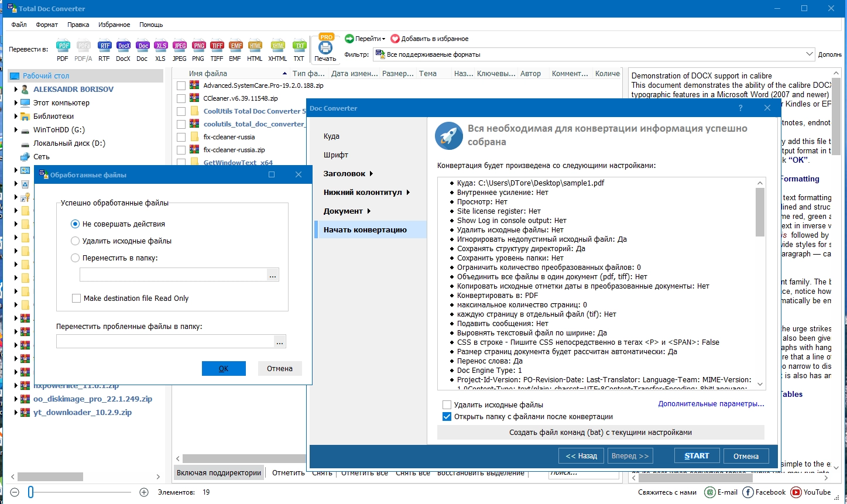The width and height of the screenshot is (847, 504).
Task: Click the CCleaner.v6.39.11548.zip archive icon
Action: click(x=195, y=98)
